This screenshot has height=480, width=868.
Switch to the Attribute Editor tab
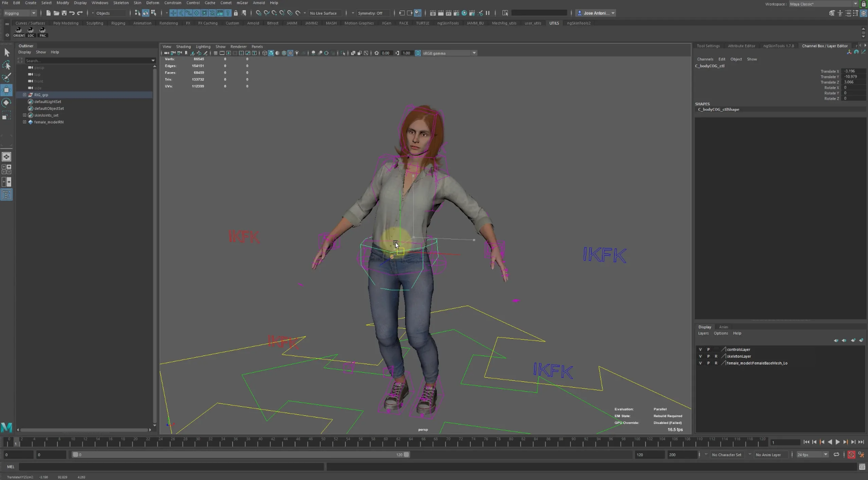click(741, 46)
